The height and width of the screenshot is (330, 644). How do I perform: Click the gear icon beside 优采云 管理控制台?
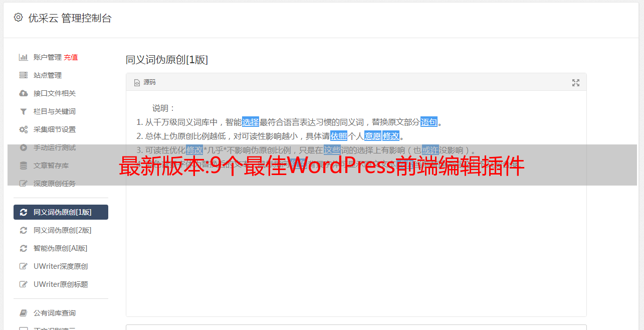(x=18, y=18)
